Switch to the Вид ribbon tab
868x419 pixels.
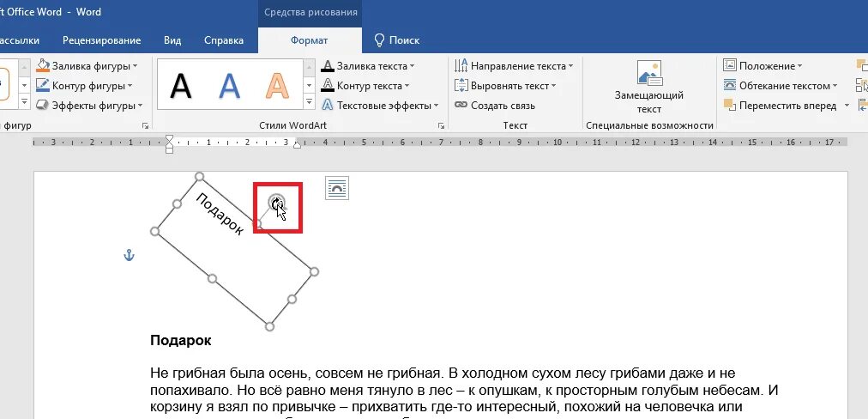(172, 40)
